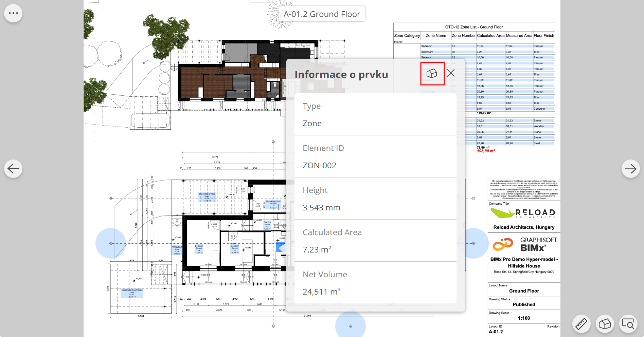Select the Bathroom row in the zone list
Viewport: 644px width, 337px height.
coord(487,52)
